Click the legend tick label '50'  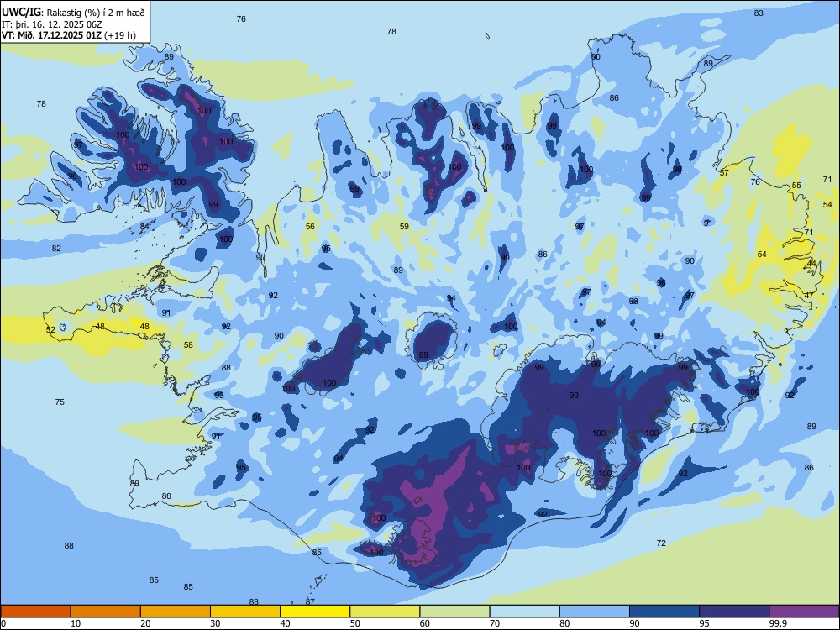click(x=354, y=623)
